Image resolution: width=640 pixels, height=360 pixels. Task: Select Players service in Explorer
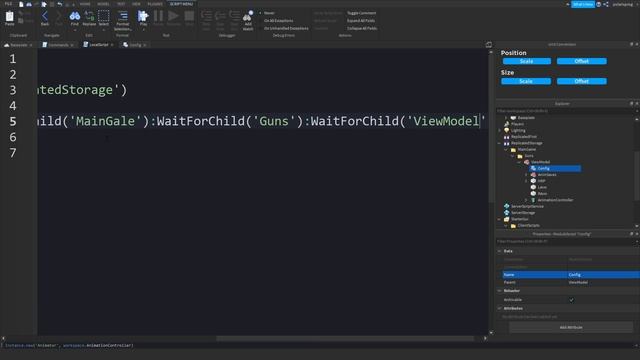517,124
